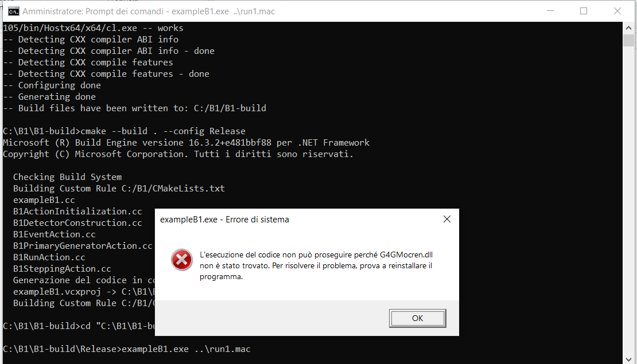Click the Microsoft Corporation copyright line

(178, 154)
